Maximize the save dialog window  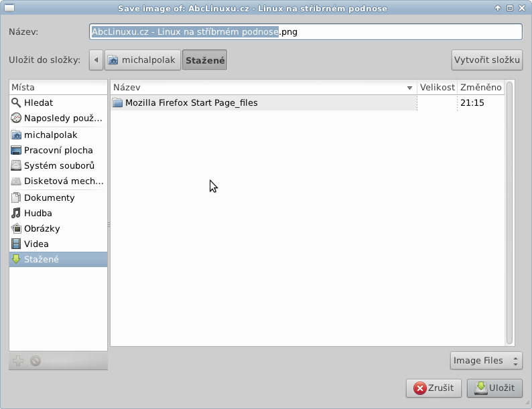510,8
